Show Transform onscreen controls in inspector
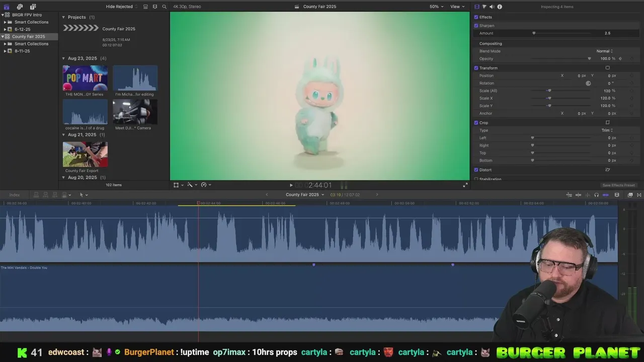This screenshot has height=362, width=644. 607,68
